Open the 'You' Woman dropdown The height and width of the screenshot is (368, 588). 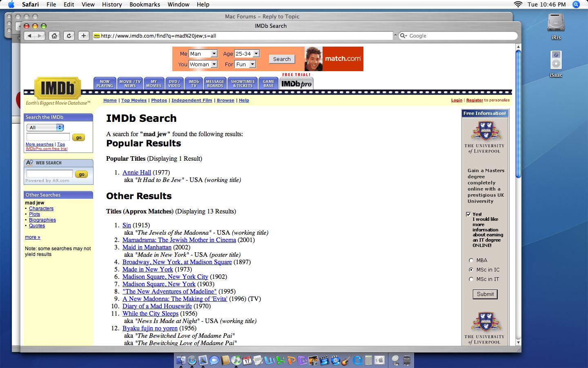coord(203,64)
